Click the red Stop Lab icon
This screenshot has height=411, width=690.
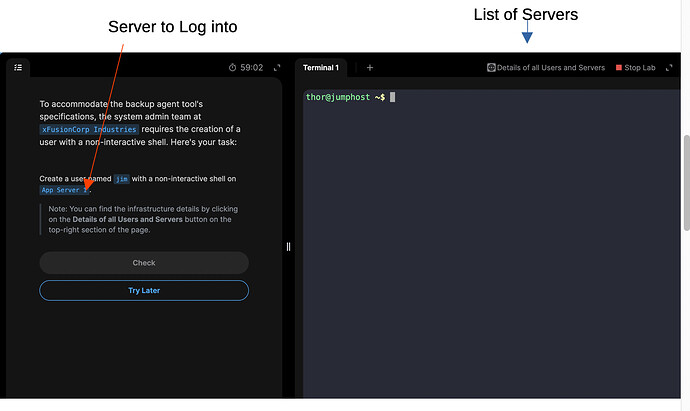(x=619, y=68)
